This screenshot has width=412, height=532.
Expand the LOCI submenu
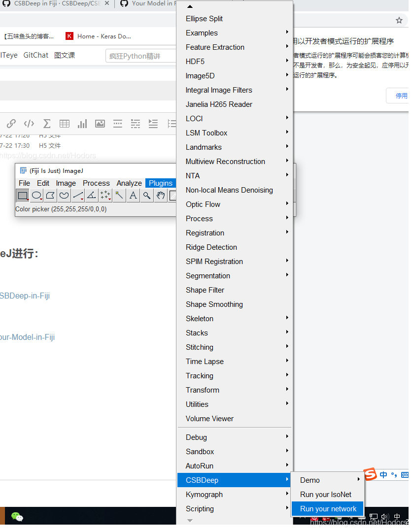click(234, 118)
